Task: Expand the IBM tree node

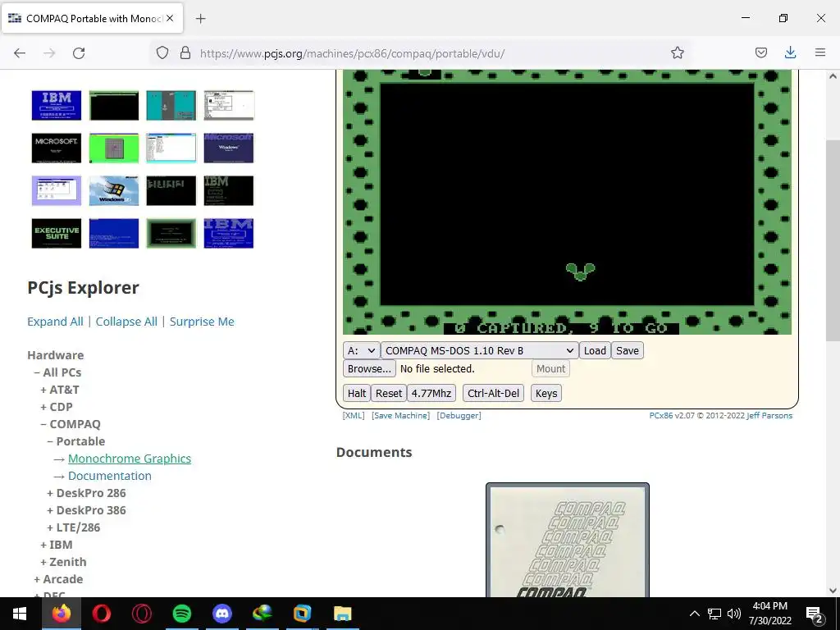Action: [57, 545]
